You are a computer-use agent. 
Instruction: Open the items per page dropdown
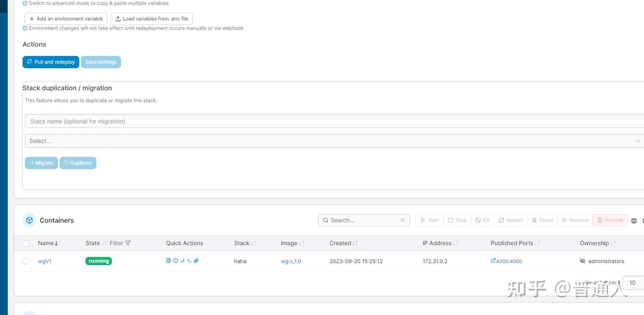click(x=633, y=283)
